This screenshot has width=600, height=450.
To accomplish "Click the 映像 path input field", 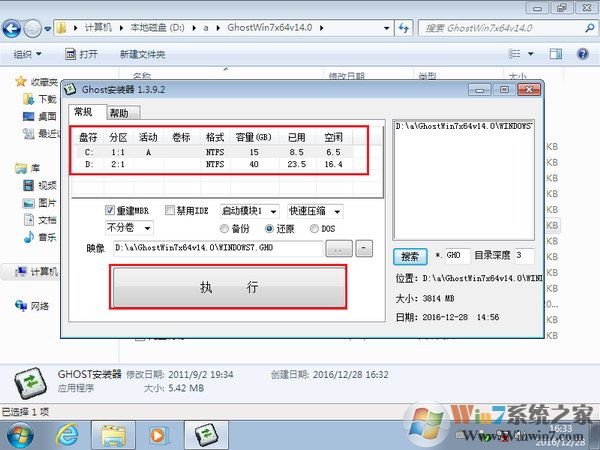I will 218,248.
